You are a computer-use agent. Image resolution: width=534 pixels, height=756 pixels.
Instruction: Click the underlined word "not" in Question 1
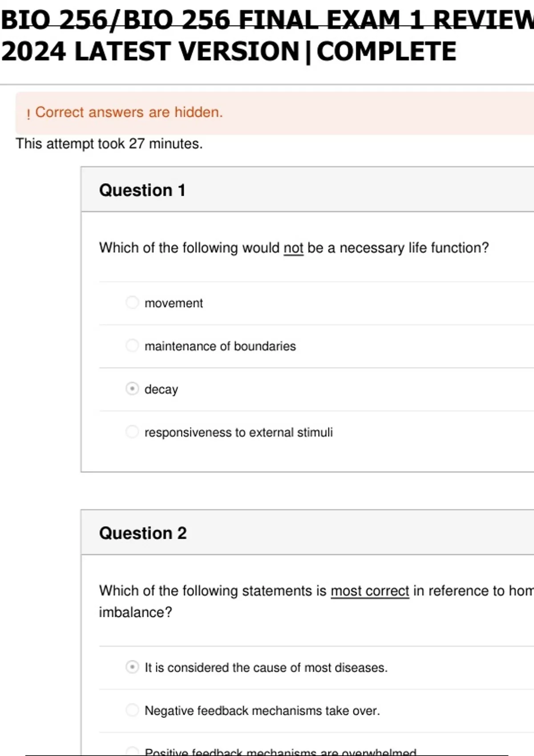[x=293, y=248]
